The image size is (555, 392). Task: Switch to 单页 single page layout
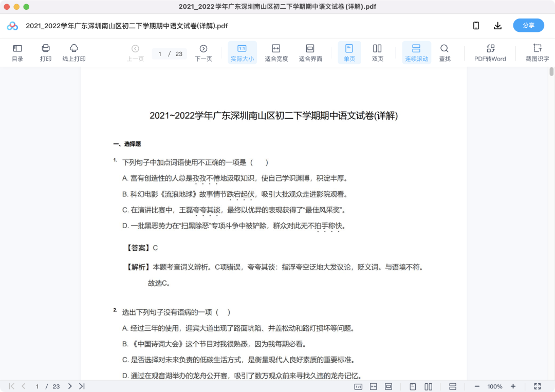(x=349, y=53)
